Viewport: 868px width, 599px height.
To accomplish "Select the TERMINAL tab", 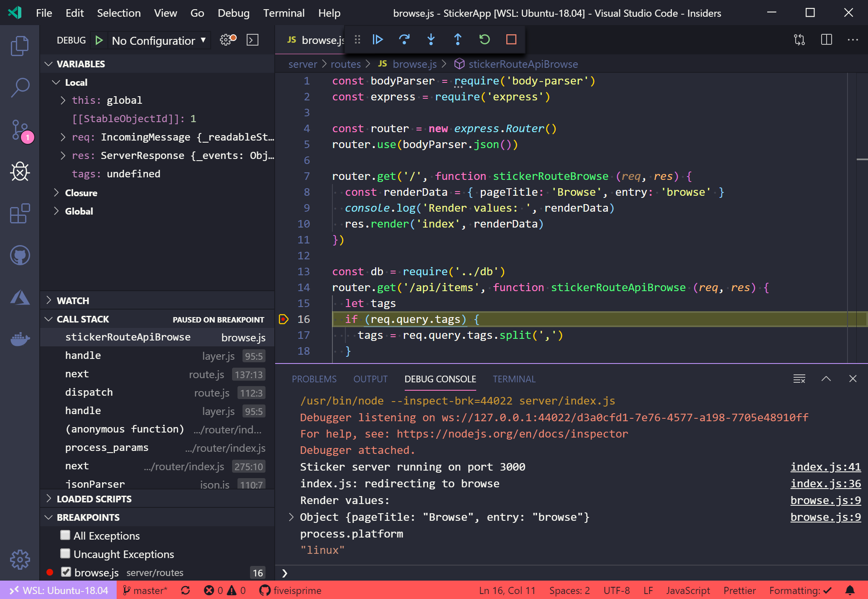I will point(514,379).
